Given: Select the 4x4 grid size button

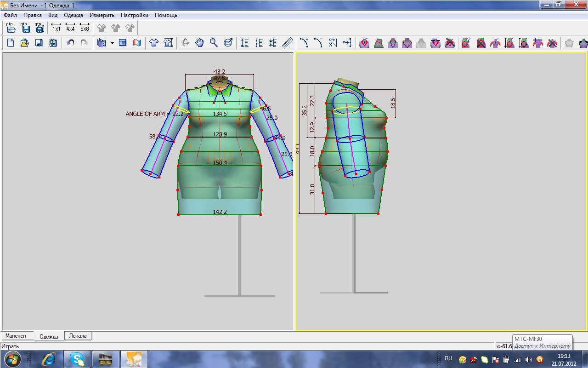Looking at the screenshot, I should 70,28.
